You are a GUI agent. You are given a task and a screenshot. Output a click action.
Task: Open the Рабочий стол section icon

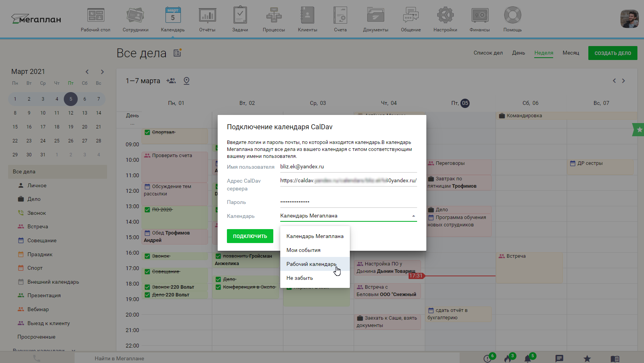click(95, 15)
